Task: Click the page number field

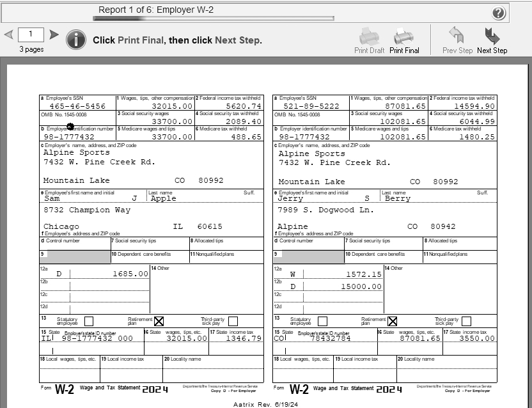Action: click(x=31, y=35)
